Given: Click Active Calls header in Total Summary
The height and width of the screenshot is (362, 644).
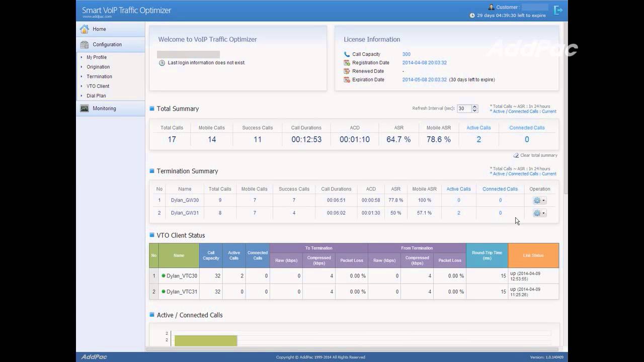Looking at the screenshot, I should (478, 128).
